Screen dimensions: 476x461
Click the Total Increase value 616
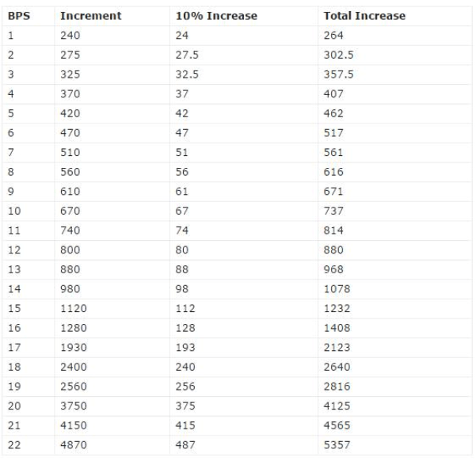click(x=333, y=172)
